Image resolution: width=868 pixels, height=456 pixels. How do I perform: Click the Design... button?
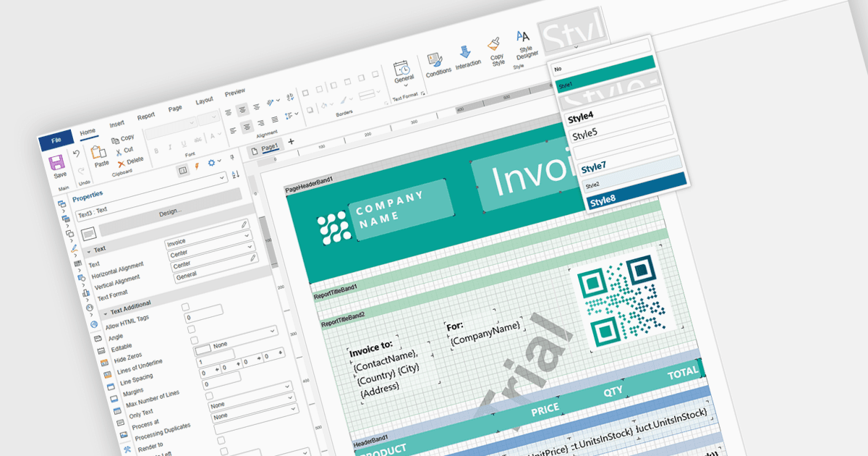tap(170, 213)
